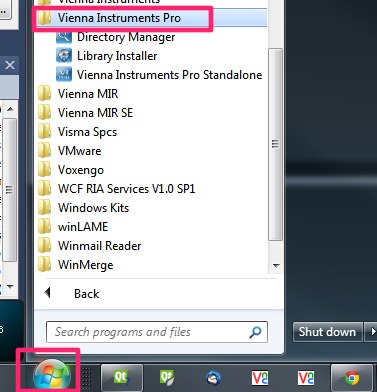Open the first VE taskbar icon
The image size is (377, 392).
click(260, 378)
